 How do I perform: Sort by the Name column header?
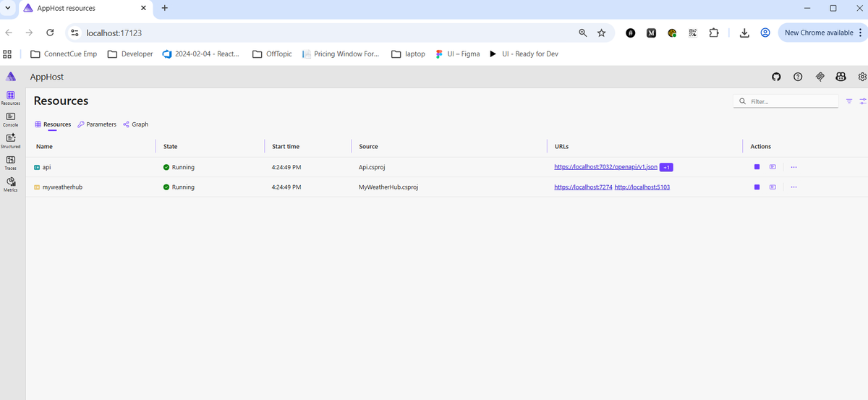click(44, 146)
